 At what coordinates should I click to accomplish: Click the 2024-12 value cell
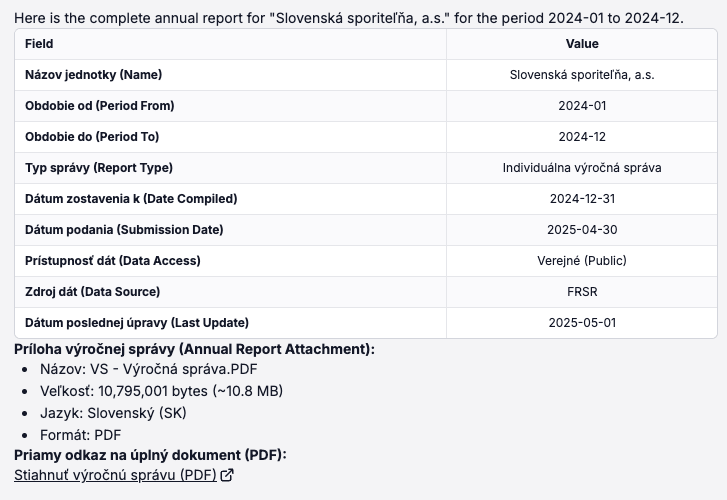582,137
